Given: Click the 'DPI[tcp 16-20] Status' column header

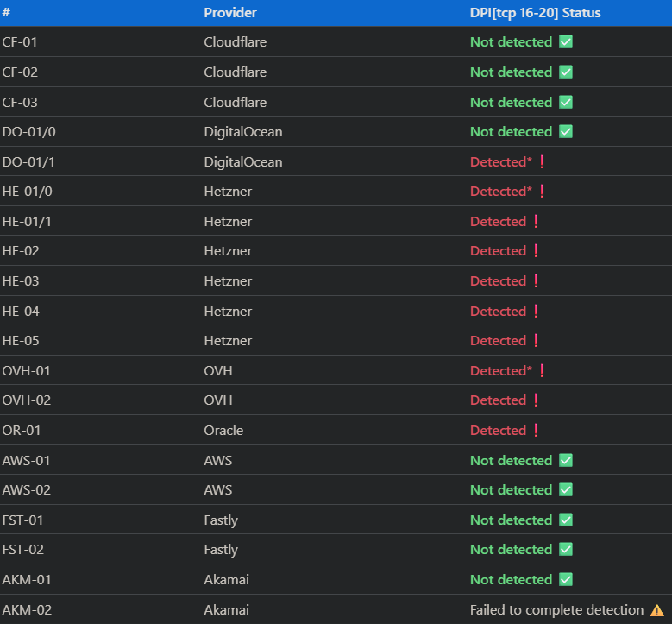Looking at the screenshot, I should [536, 13].
